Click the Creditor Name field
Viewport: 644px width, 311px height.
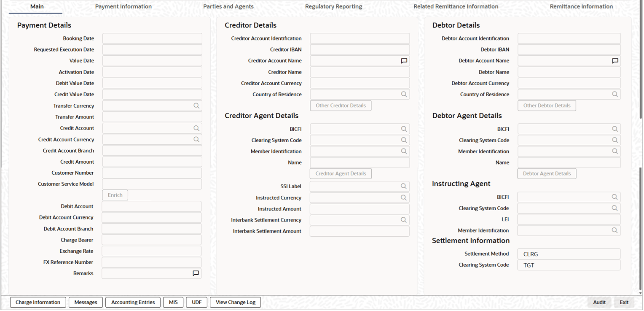coord(360,72)
